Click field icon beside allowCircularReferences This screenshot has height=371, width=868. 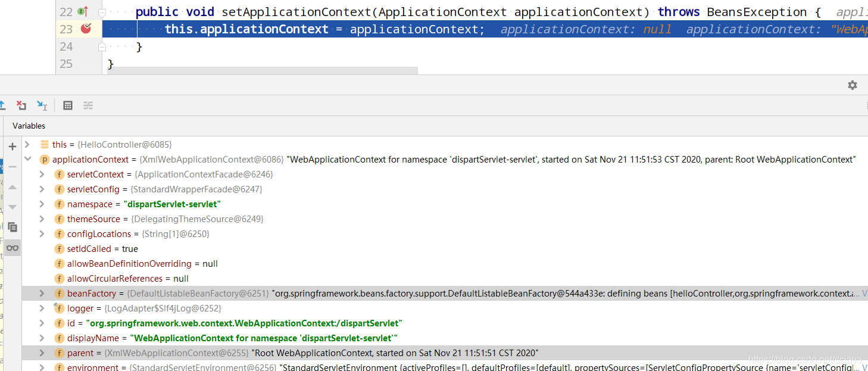[59, 279]
